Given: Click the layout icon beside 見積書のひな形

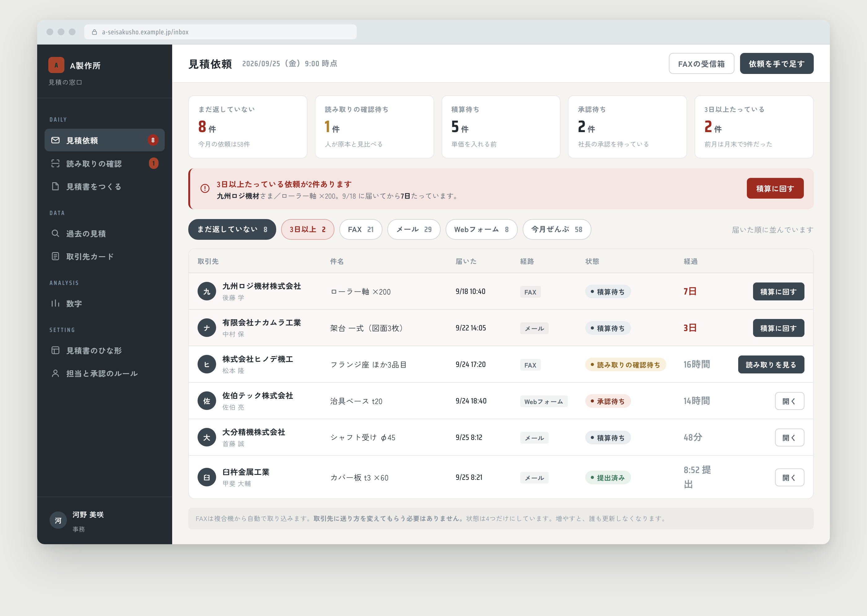Looking at the screenshot, I should point(55,351).
